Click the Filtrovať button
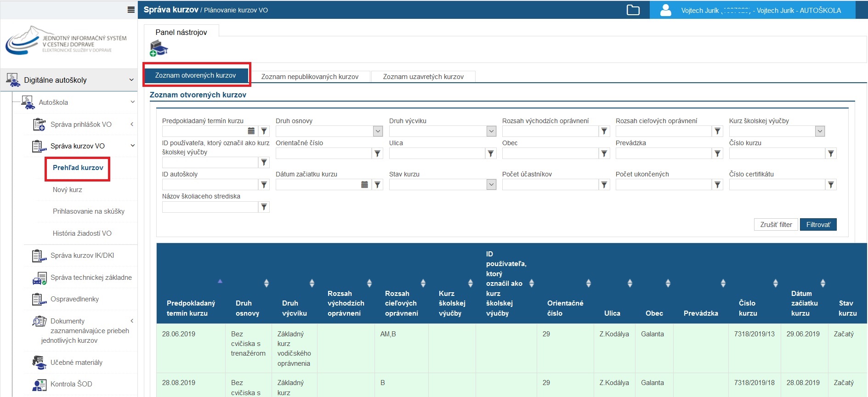 coord(818,225)
